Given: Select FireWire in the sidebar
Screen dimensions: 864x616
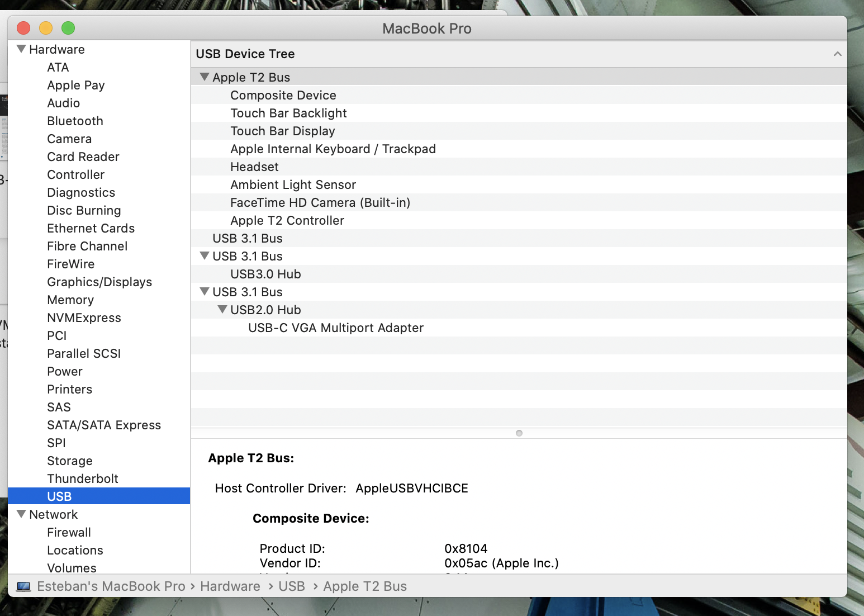Looking at the screenshot, I should pyautogui.click(x=71, y=264).
